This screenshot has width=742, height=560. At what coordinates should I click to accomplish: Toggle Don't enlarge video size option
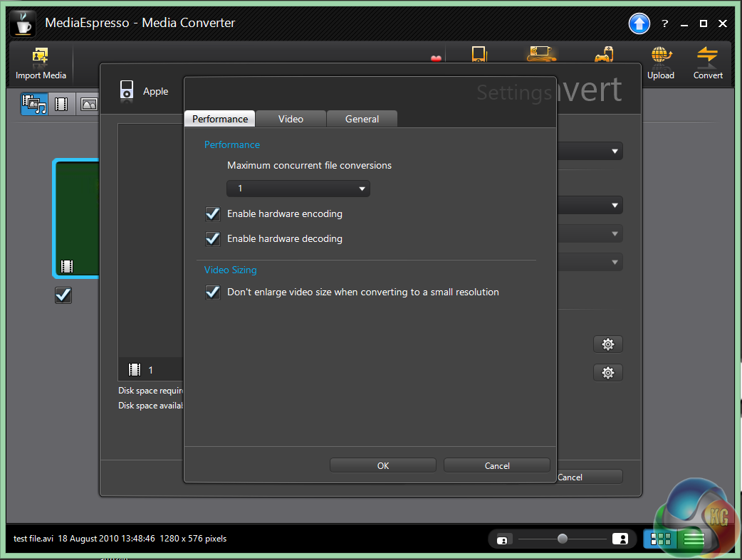click(x=212, y=292)
